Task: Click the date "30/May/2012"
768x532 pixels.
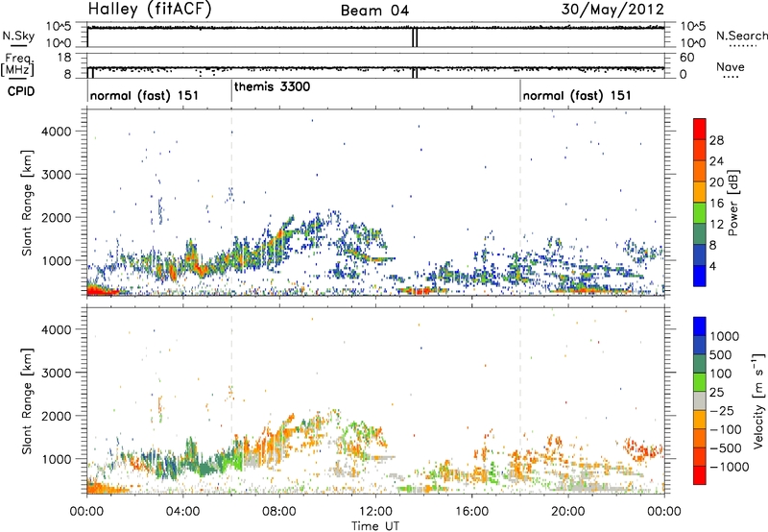Action: (x=612, y=10)
